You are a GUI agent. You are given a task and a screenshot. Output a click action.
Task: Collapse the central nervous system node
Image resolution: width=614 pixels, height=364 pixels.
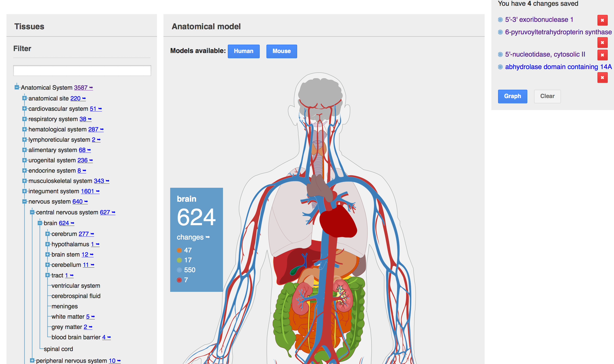click(x=32, y=212)
